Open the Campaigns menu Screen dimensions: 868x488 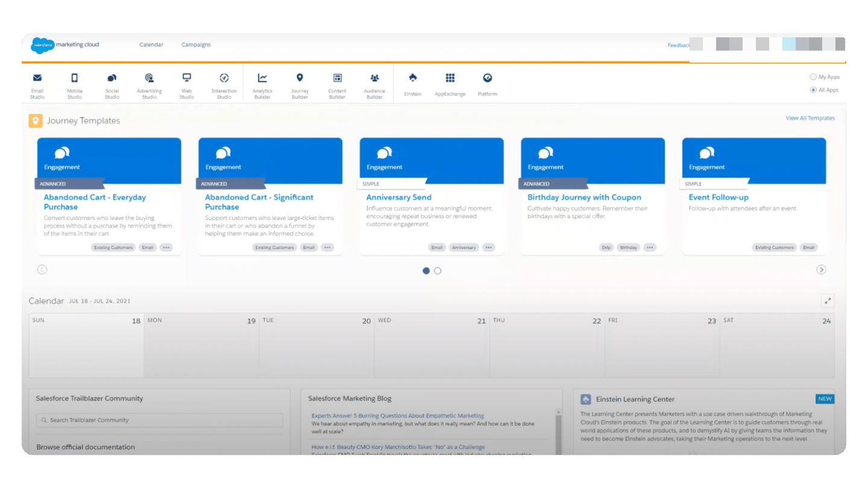click(x=196, y=45)
